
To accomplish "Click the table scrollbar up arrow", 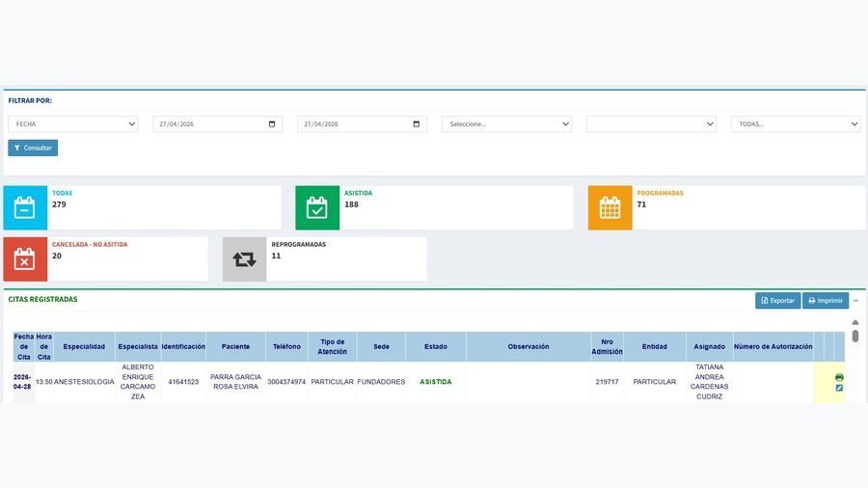I will (855, 322).
